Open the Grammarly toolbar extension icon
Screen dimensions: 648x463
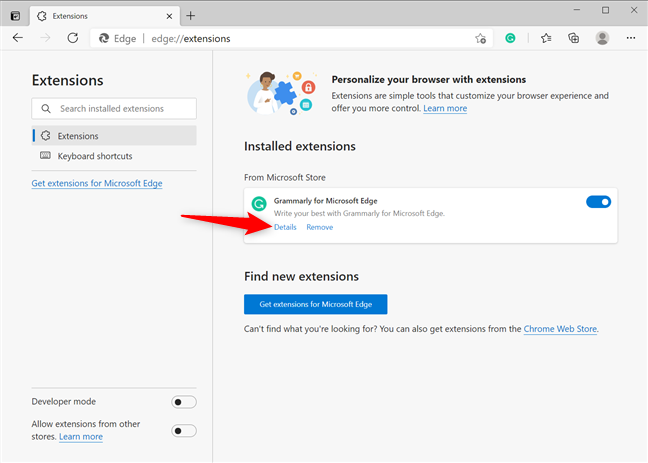(x=510, y=38)
